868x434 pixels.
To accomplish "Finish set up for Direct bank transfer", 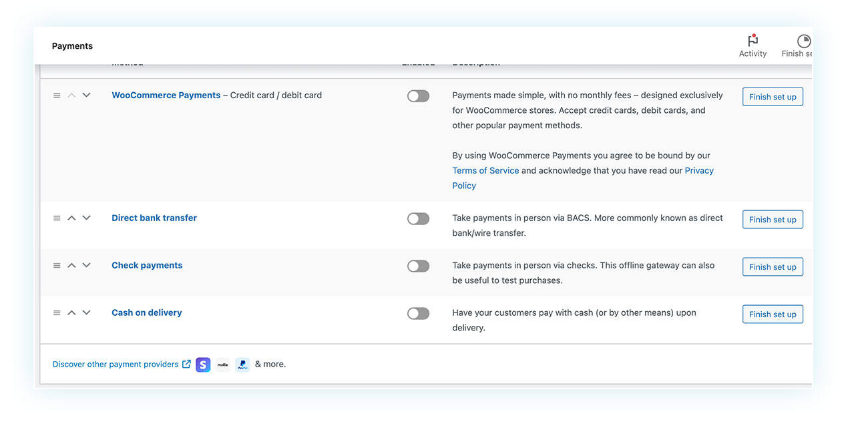I will [773, 220].
